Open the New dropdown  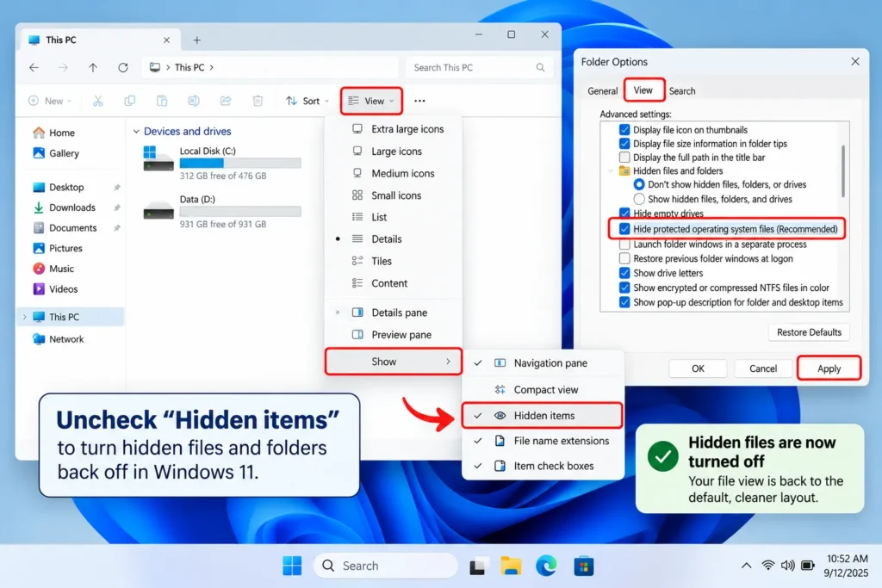coord(50,101)
